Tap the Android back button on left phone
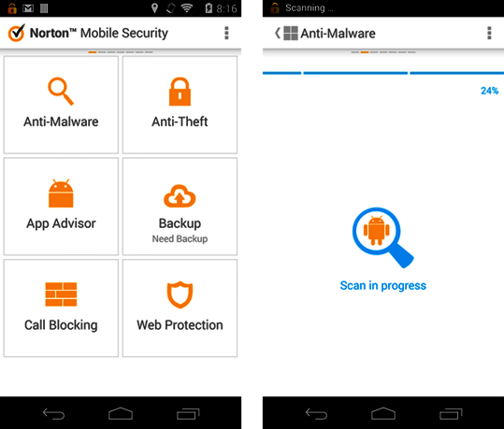 (53, 414)
